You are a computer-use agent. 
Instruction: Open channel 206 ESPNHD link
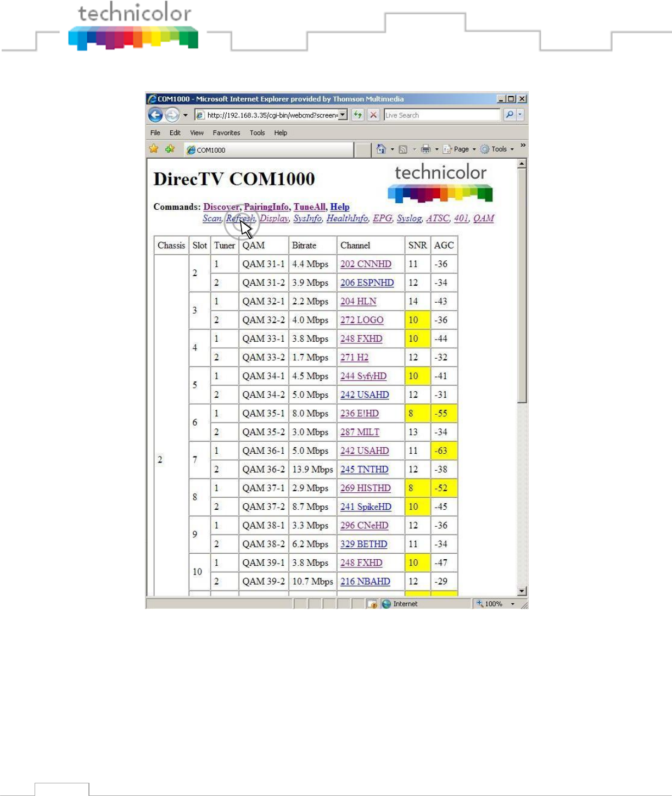(367, 283)
